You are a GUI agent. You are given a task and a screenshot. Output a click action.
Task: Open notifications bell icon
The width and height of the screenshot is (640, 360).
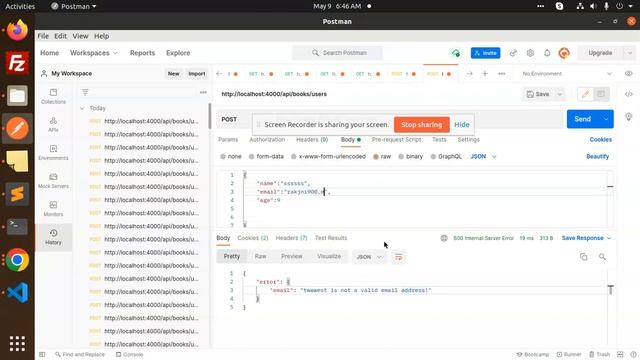(547, 53)
